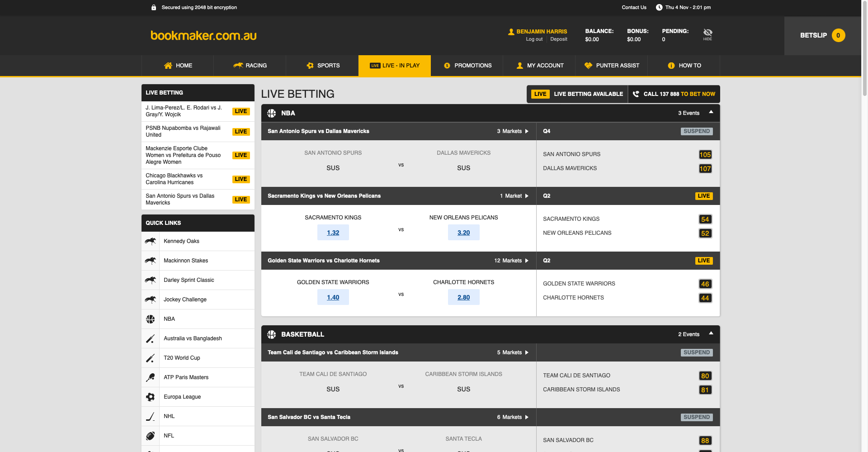This screenshot has height=452, width=868.
Task: Click the Benjamin Harris username
Action: point(542,32)
